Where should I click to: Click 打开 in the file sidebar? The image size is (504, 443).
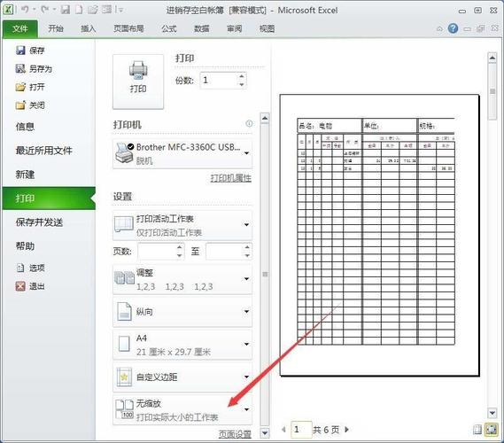point(30,87)
